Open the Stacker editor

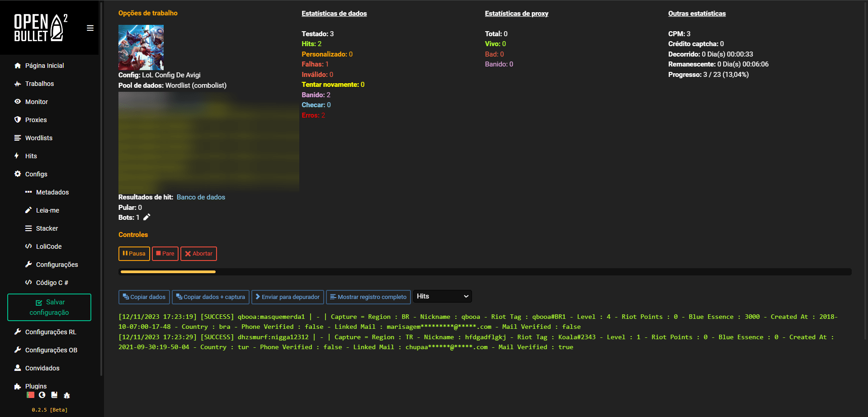click(x=47, y=228)
